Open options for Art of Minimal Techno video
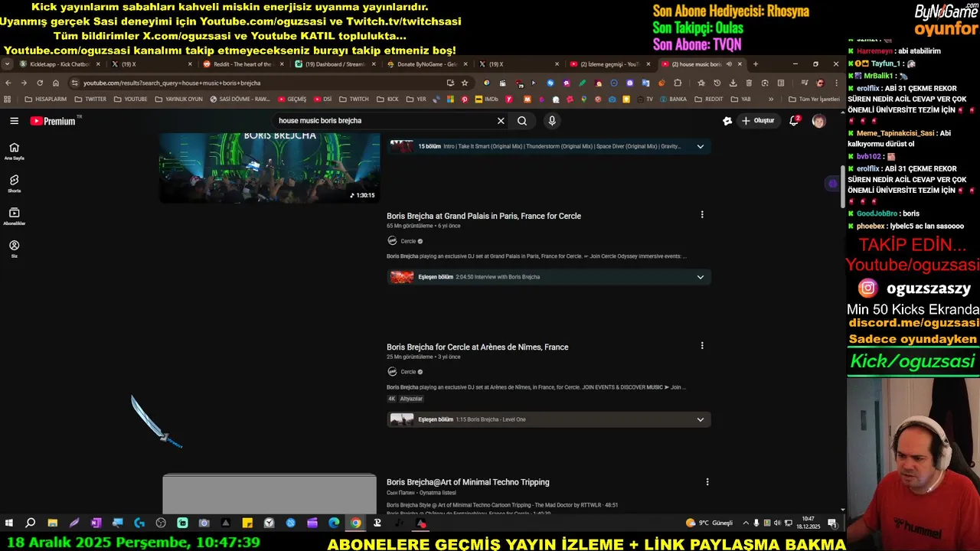 (x=707, y=482)
